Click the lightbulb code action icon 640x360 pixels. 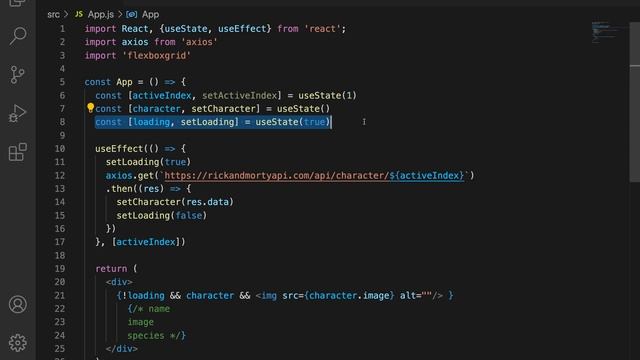pos(90,108)
